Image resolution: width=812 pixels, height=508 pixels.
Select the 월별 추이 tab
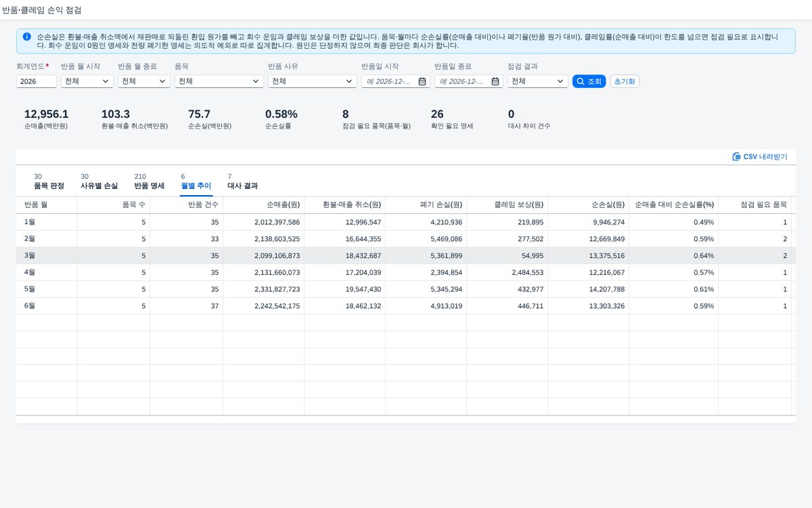[x=196, y=182]
